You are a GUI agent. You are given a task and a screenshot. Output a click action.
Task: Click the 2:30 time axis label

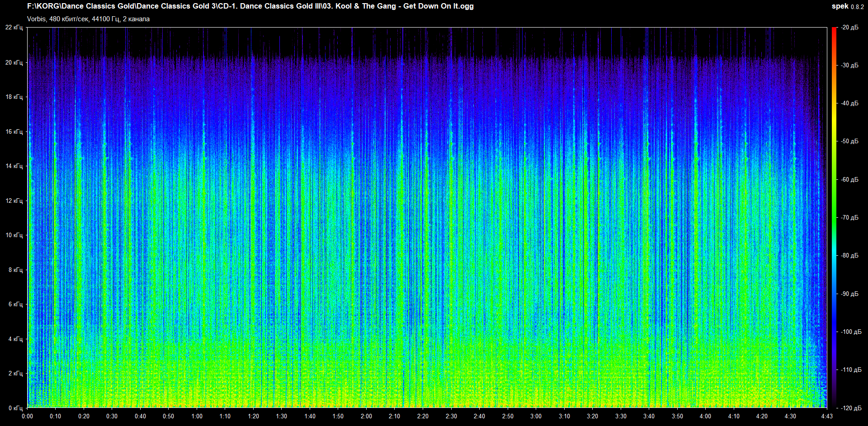pos(451,416)
